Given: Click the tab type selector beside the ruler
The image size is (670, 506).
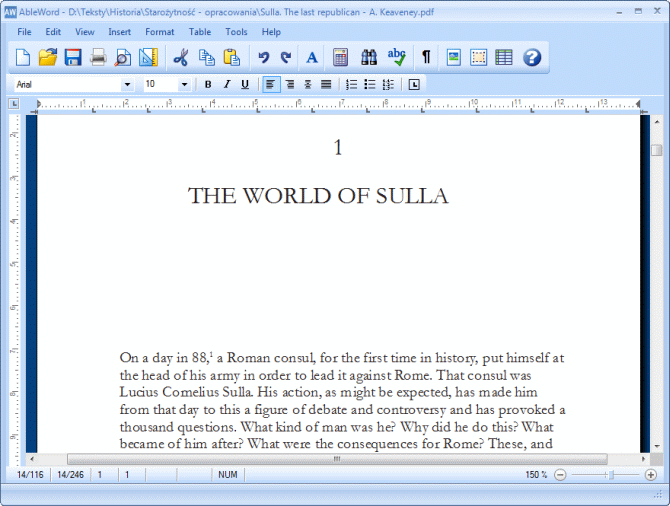Looking at the screenshot, I should tap(14, 104).
